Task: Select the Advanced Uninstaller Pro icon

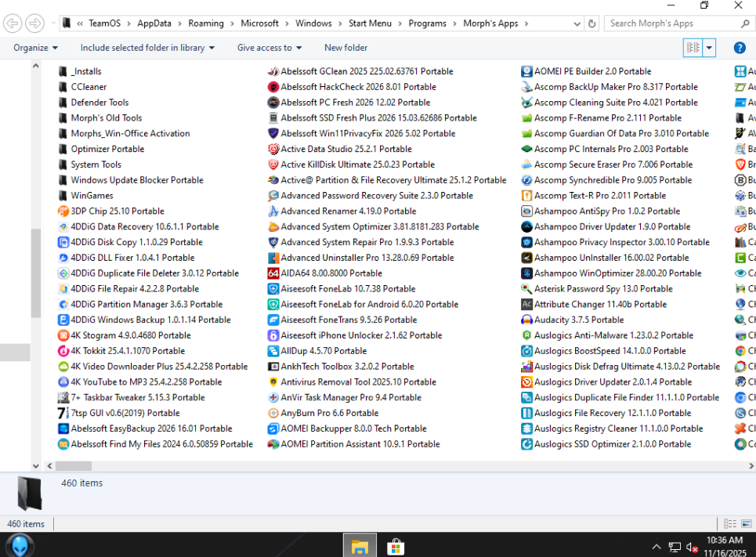Action: click(x=273, y=258)
